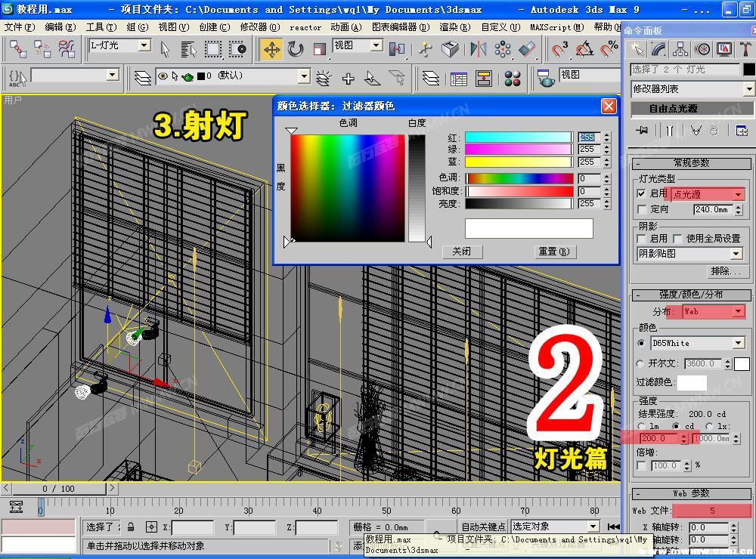The width and height of the screenshot is (756, 559).
Task: Click the 重置(R) button in color selector
Action: 554,252
